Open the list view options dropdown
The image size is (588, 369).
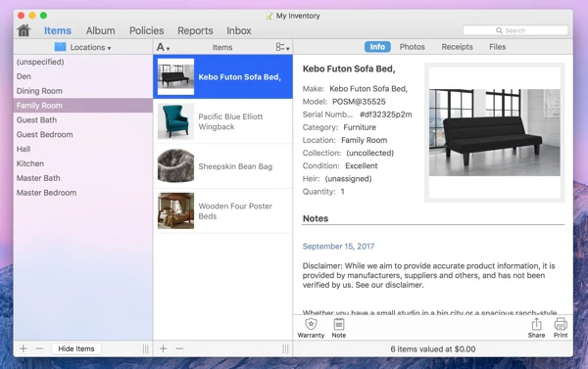pos(282,47)
